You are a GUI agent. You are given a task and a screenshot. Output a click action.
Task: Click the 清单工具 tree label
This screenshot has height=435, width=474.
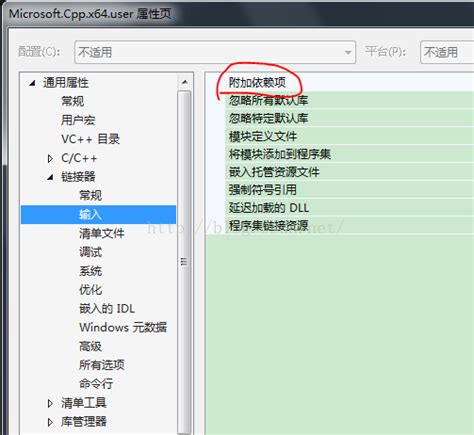[84, 403]
